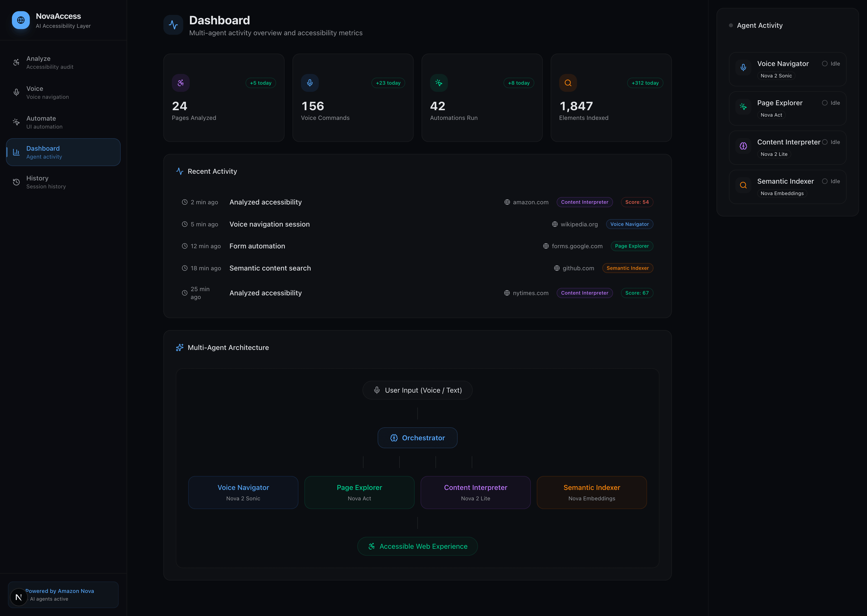Click the Elements Indexed search icon
Image resolution: width=867 pixels, height=616 pixels.
[568, 83]
